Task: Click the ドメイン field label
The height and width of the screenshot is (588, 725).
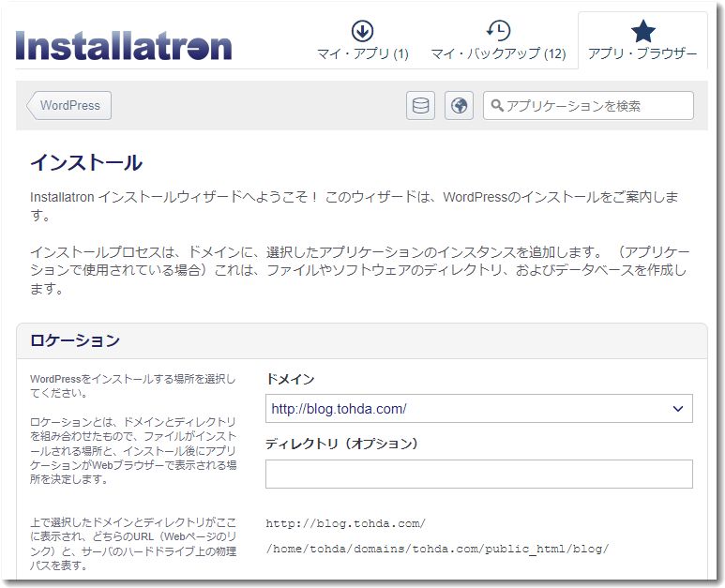Action: (x=290, y=379)
